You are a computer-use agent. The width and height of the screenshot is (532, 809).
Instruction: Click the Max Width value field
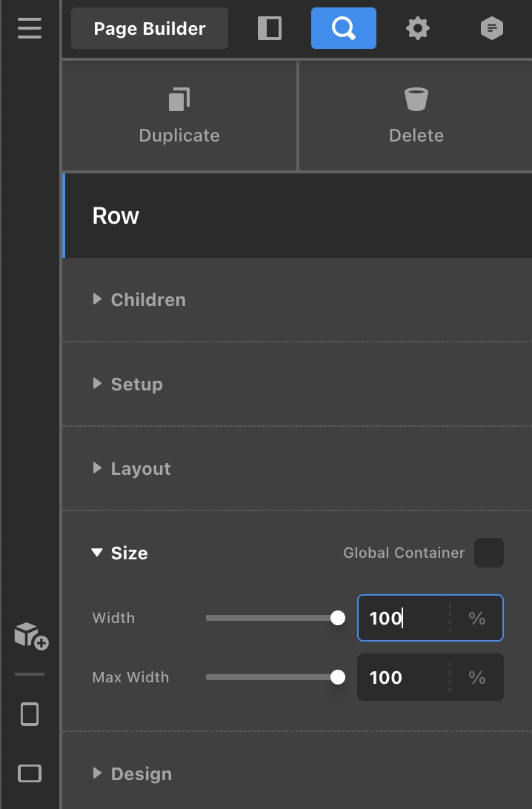[x=402, y=677]
